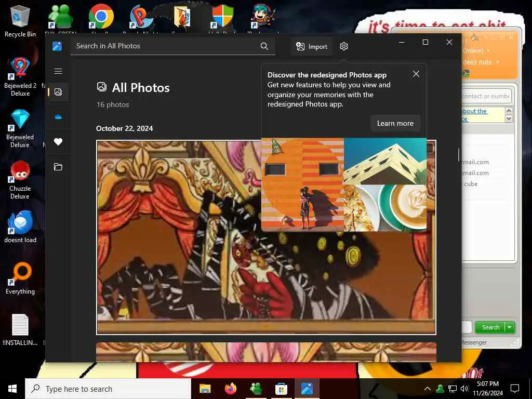
Task: Open the Folders sidebar icon
Action: click(x=58, y=167)
